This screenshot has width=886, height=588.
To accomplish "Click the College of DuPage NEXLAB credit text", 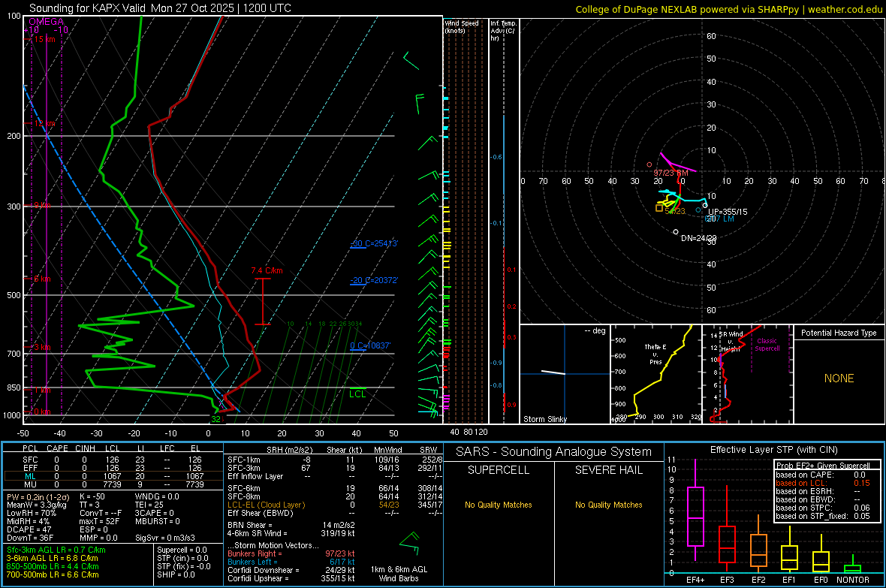I will click(x=728, y=9).
